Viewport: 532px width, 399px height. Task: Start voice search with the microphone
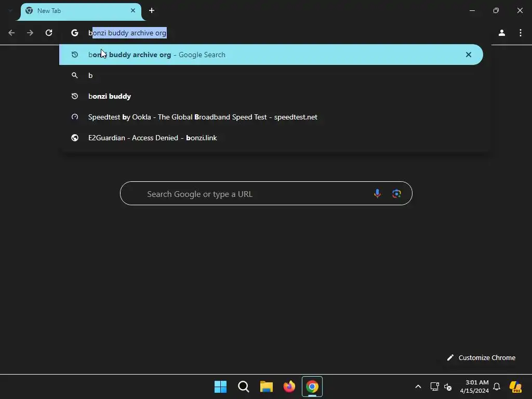[377, 193]
